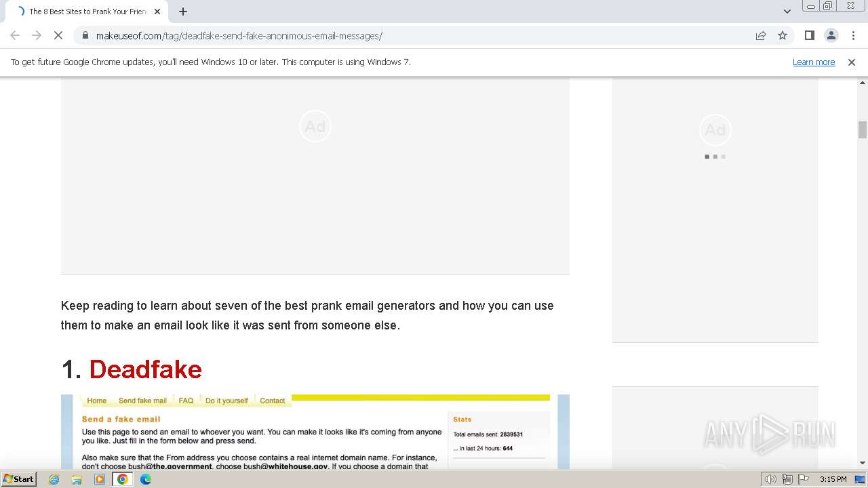The height and width of the screenshot is (488, 868).
Task: Click Do it yourself in screenshot
Action: point(226,401)
